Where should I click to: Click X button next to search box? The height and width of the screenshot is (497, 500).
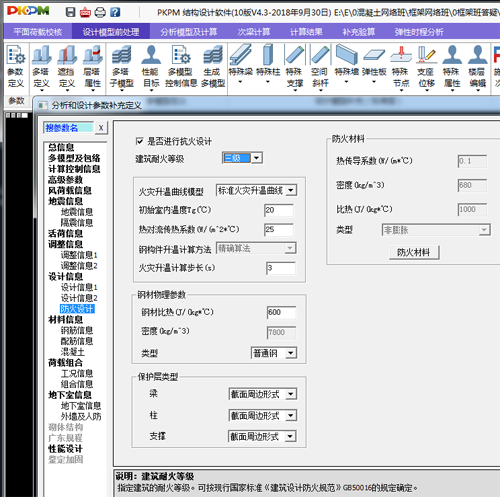101,128
